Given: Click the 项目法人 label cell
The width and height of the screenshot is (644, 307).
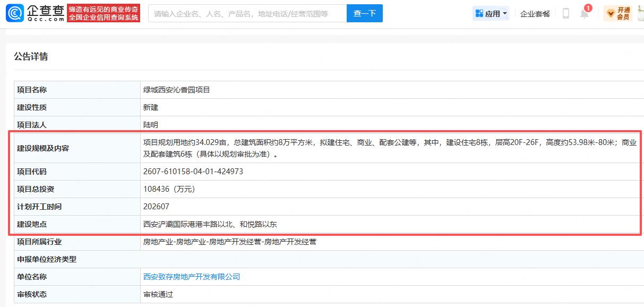Looking at the screenshot, I should click(77, 125).
